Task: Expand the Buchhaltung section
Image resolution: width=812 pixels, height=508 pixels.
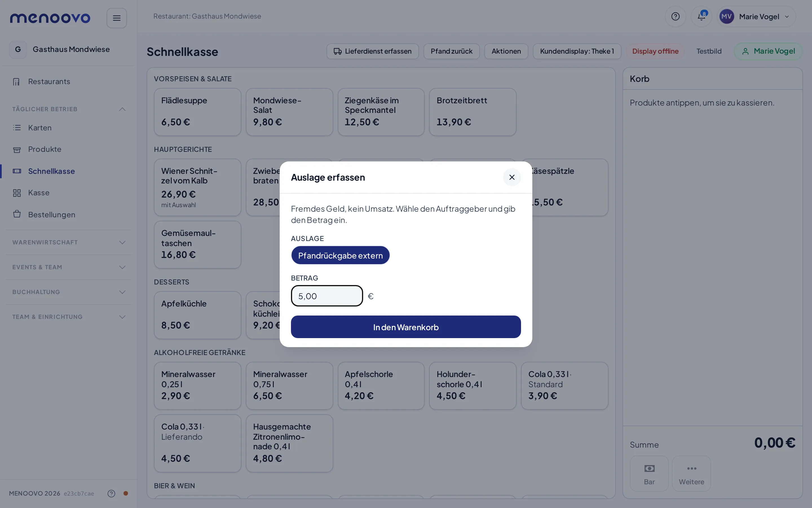Action: click(x=69, y=292)
